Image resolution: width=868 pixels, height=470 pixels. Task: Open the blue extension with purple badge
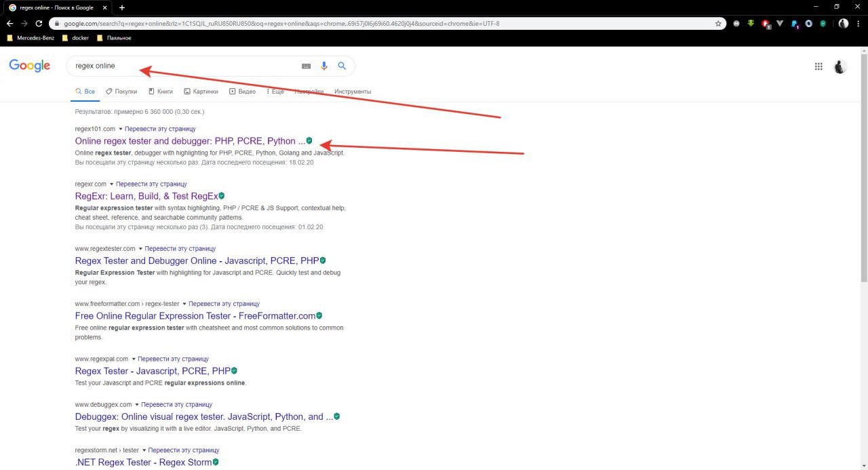click(795, 23)
